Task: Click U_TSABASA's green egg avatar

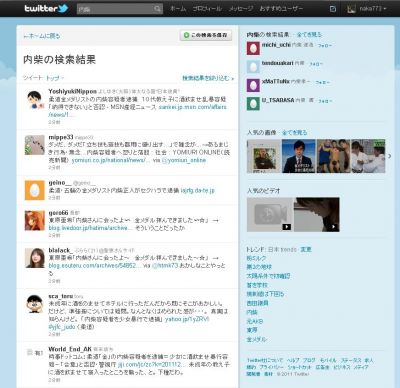Action: click(x=253, y=104)
